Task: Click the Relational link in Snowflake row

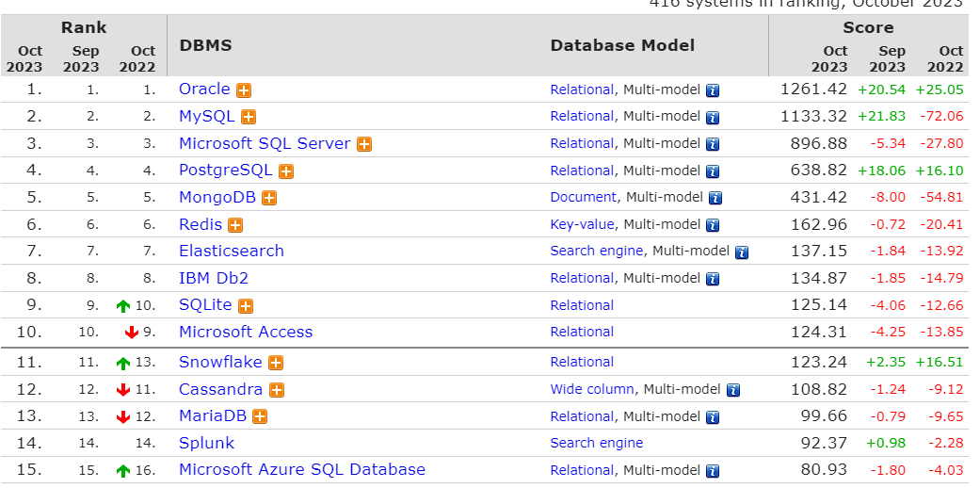Action: click(x=582, y=362)
